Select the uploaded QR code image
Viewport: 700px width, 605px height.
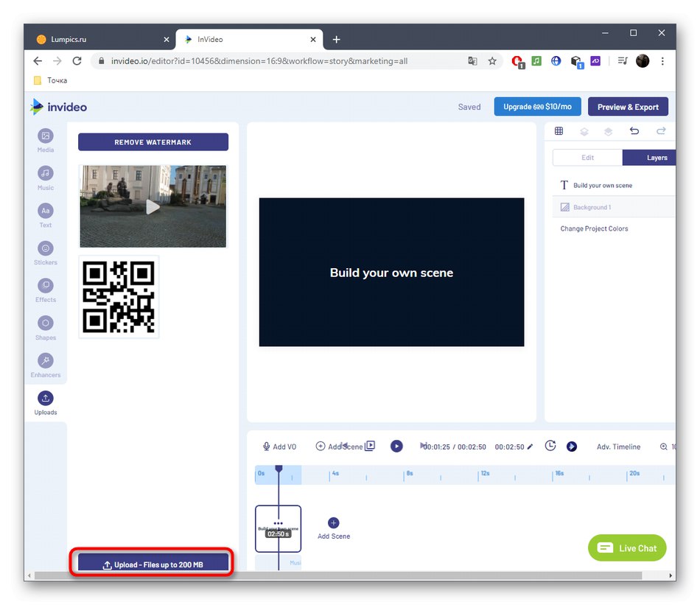click(x=119, y=297)
